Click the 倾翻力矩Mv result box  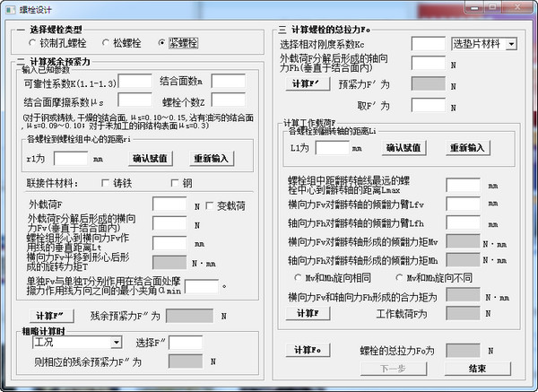click(464, 241)
